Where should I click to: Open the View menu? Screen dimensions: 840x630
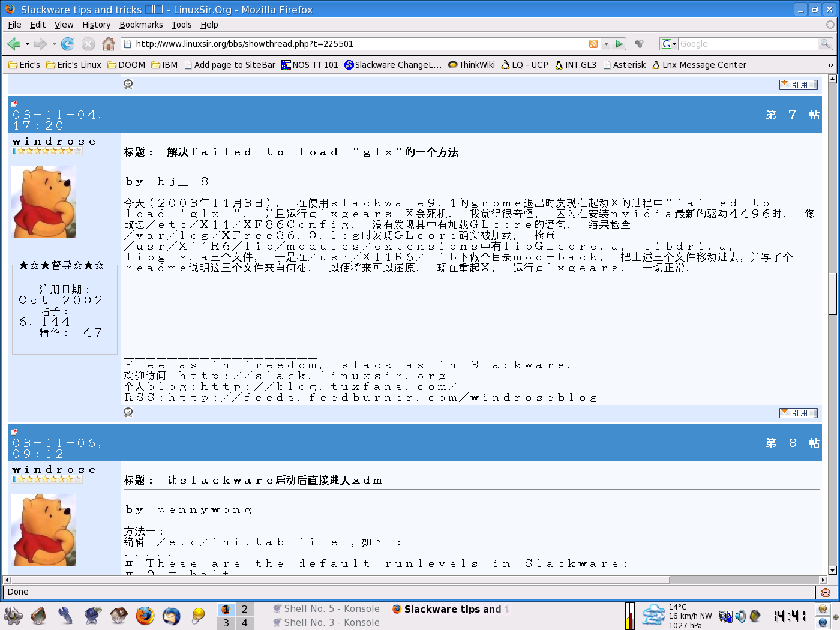tap(64, 25)
